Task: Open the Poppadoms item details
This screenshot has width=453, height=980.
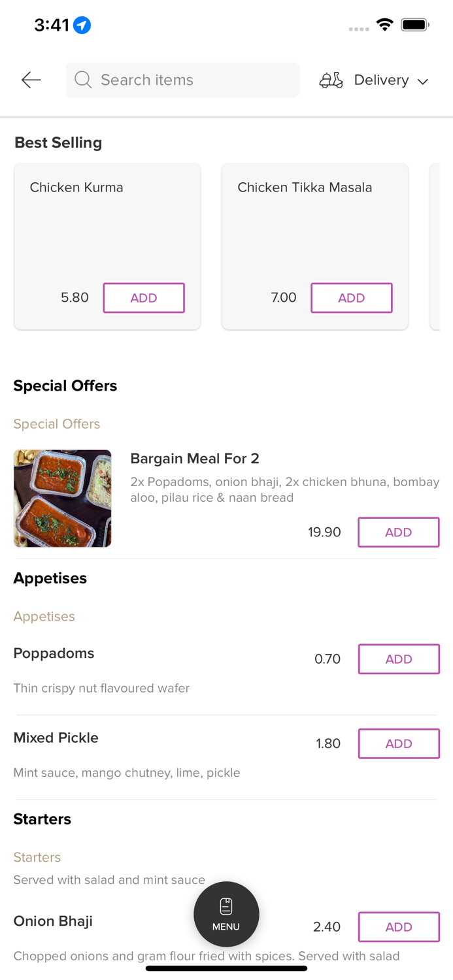Action: (x=54, y=653)
